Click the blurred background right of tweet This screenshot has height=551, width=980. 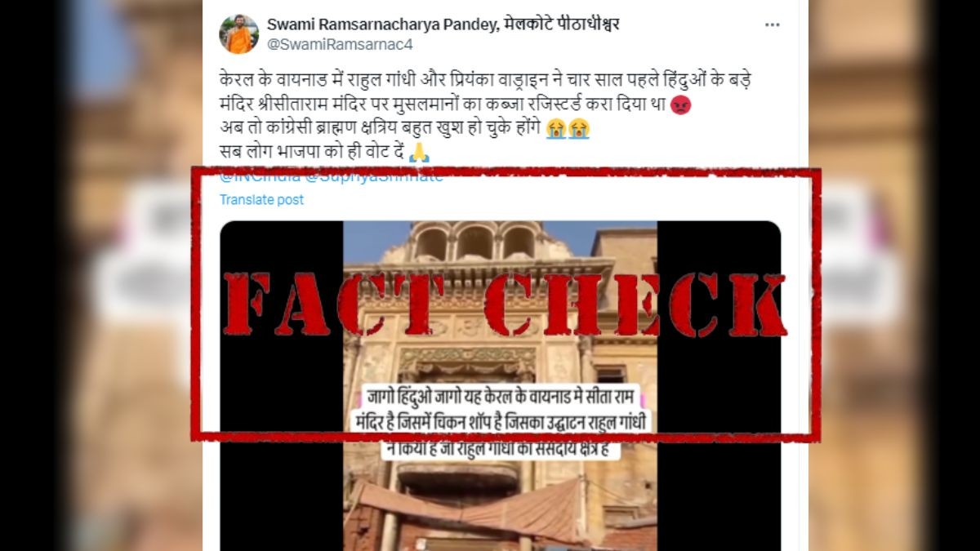894,275
